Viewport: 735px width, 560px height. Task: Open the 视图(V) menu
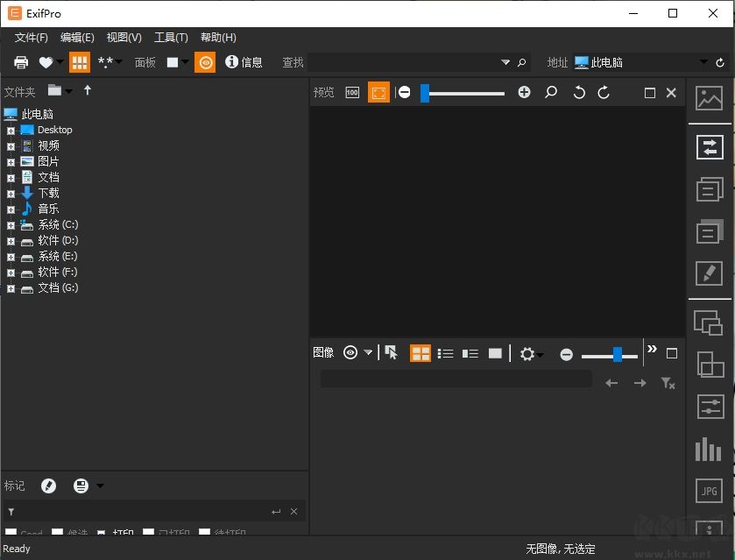coord(123,37)
